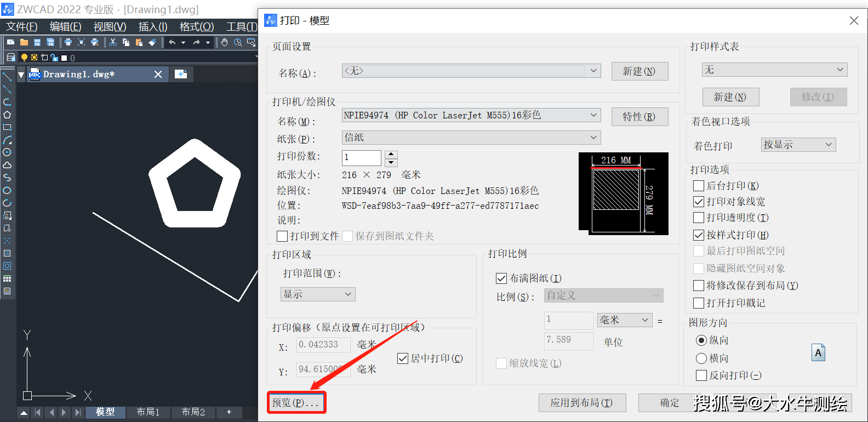Switch to the 布局2 tab
This screenshot has width=868, height=422.
click(193, 412)
